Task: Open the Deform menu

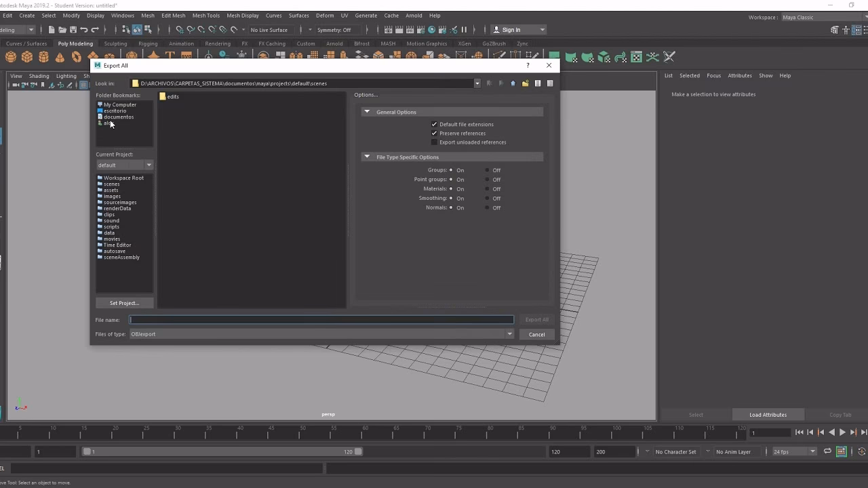Action: click(x=325, y=16)
